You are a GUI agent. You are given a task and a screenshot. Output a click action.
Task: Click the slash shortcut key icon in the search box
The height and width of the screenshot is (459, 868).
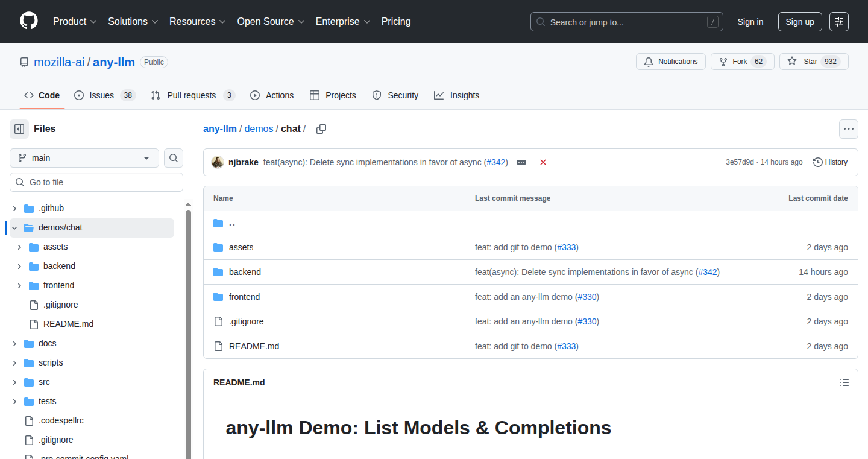click(712, 22)
